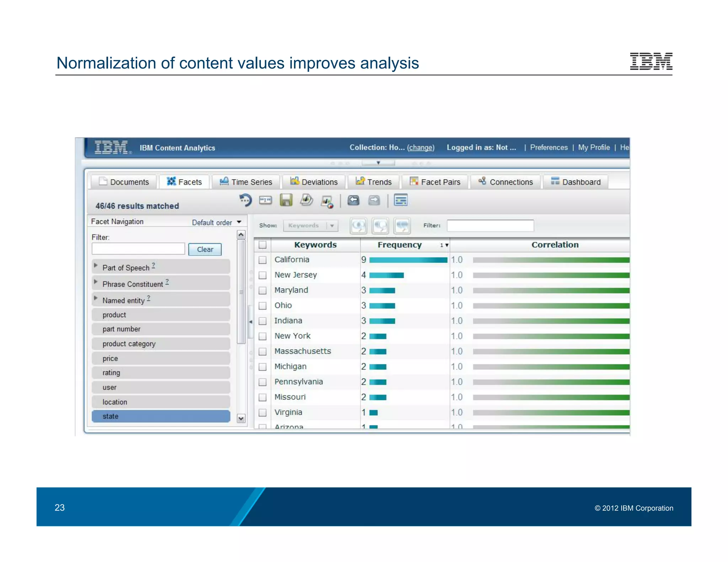Expand the Named entity facet

click(96, 298)
